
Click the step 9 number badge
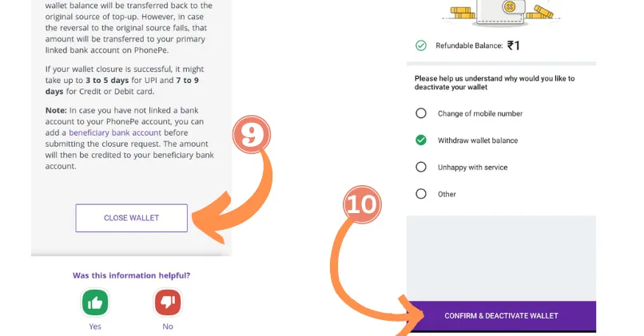point(252,135)
